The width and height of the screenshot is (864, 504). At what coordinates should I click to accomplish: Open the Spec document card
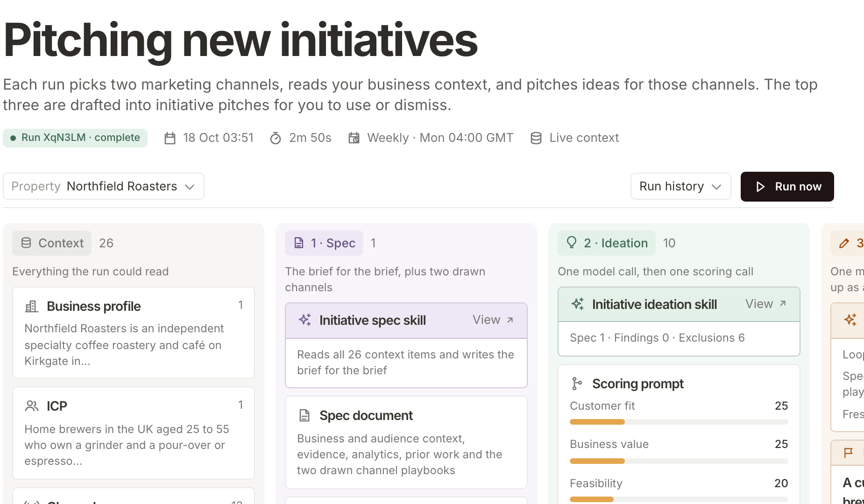click(406, 442)
